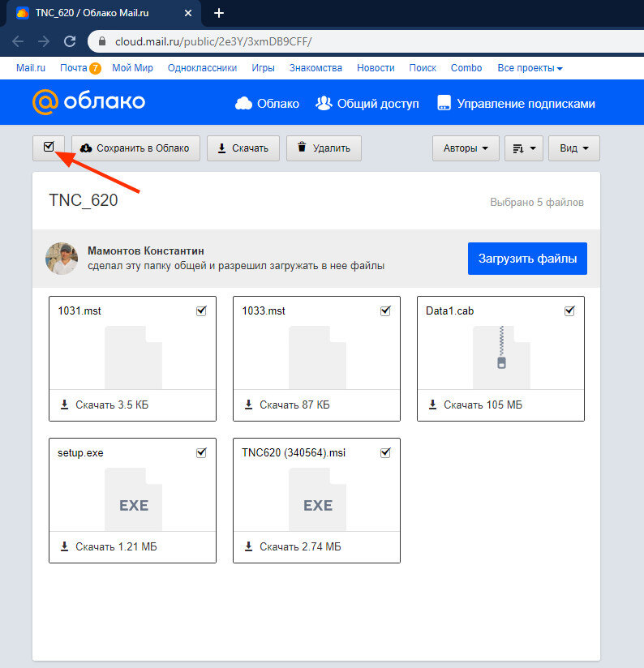The height and width of the screenshot is (668, 644).
Task: Click the Почта unread badge 7
Action: tap(95, 68)
